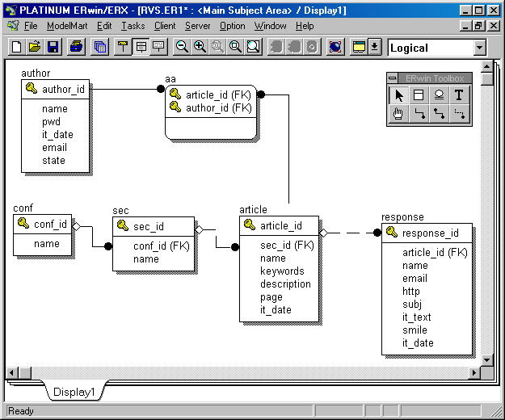Select the sec_id key attribute
The image size is (505, 420).
(149, 227)
